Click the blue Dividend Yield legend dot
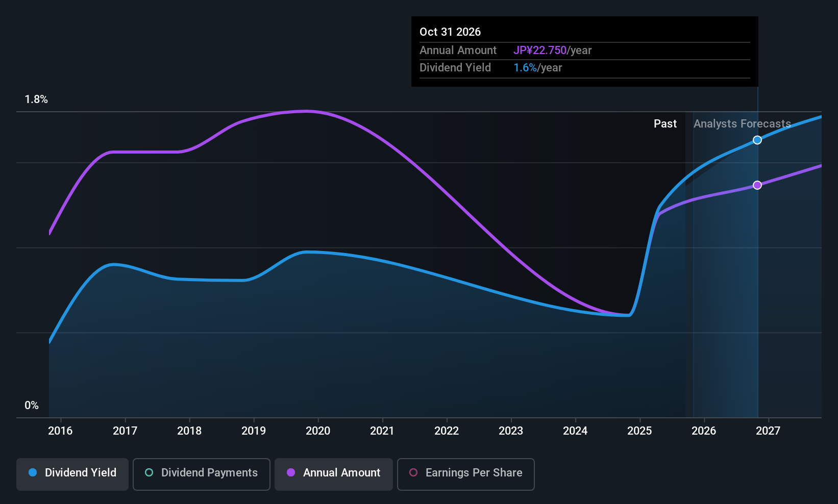Viewport: 838px width, 504px height. tap(33, 472)
